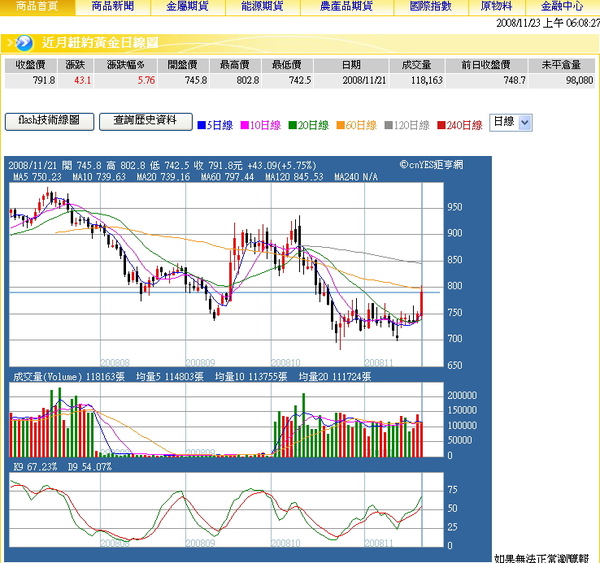Open the 國際指數 tab
600x563 pixels.
[431, 7]
